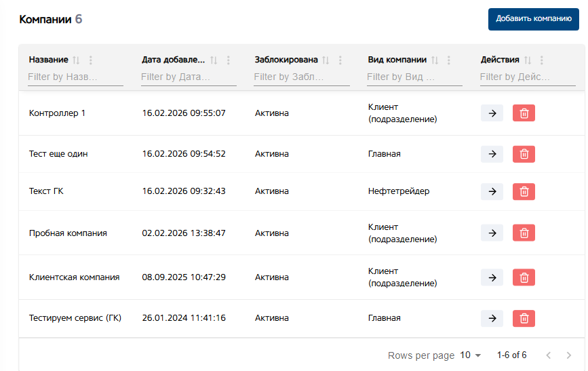Sort by Название column
Viewport: 588px width, 371px height.
[x=76, y=60]
